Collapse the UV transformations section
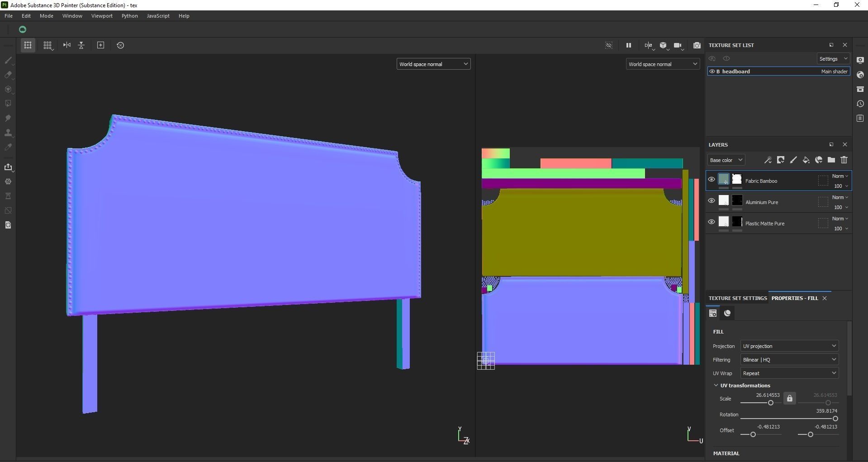Screen dimensions: 868x462 pos(716,386)
